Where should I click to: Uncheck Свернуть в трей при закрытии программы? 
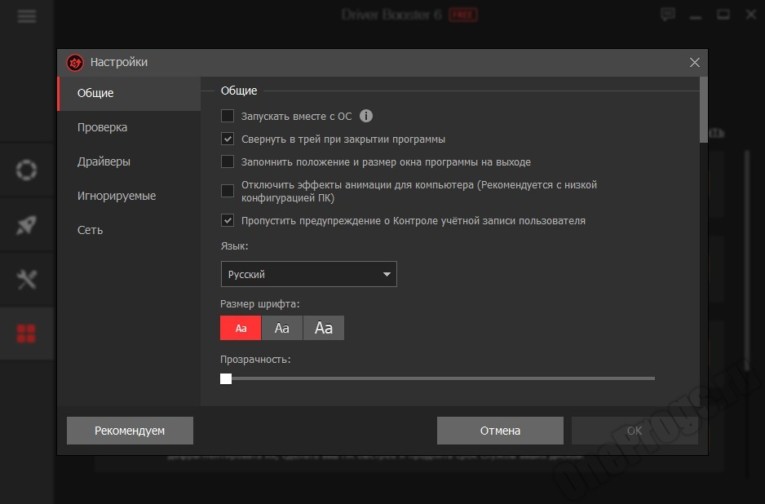tap(227, 139)
